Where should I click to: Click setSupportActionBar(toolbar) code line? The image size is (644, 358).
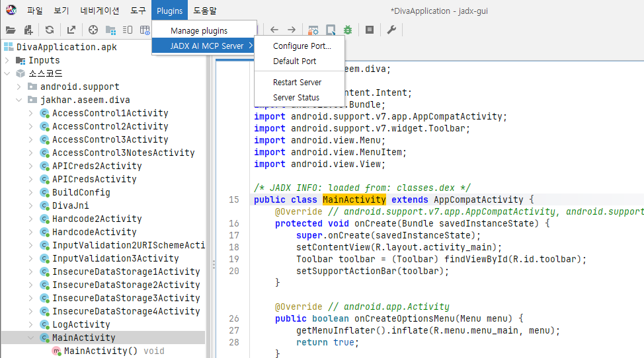(372, 271)
